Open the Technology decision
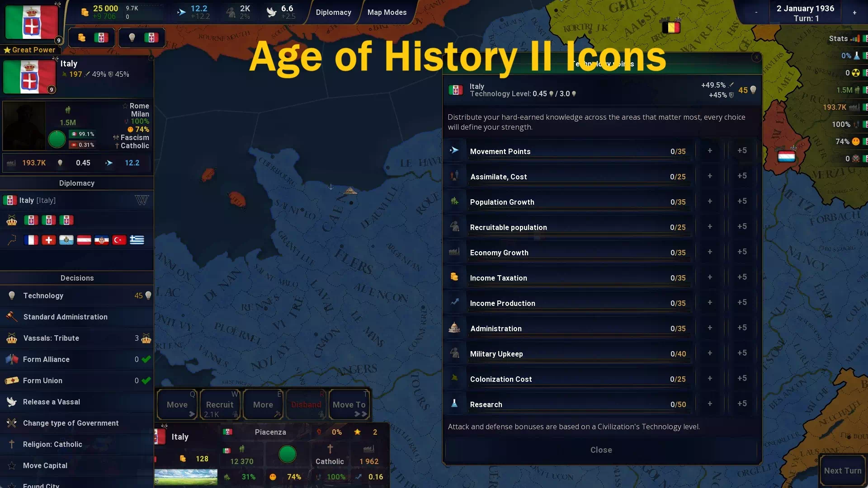The height and width of the screenshot is (488, 868). (77, 296)
